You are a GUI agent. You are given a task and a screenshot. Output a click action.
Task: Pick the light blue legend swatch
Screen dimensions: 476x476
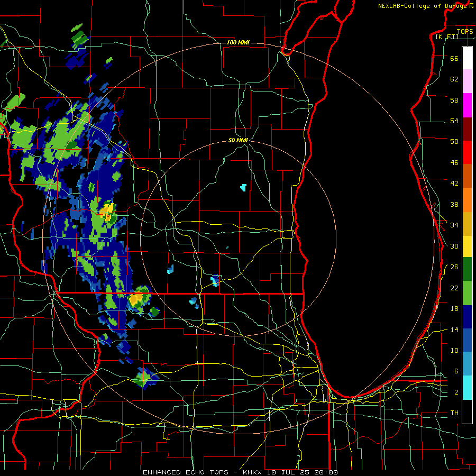click(x=467, y=364)
